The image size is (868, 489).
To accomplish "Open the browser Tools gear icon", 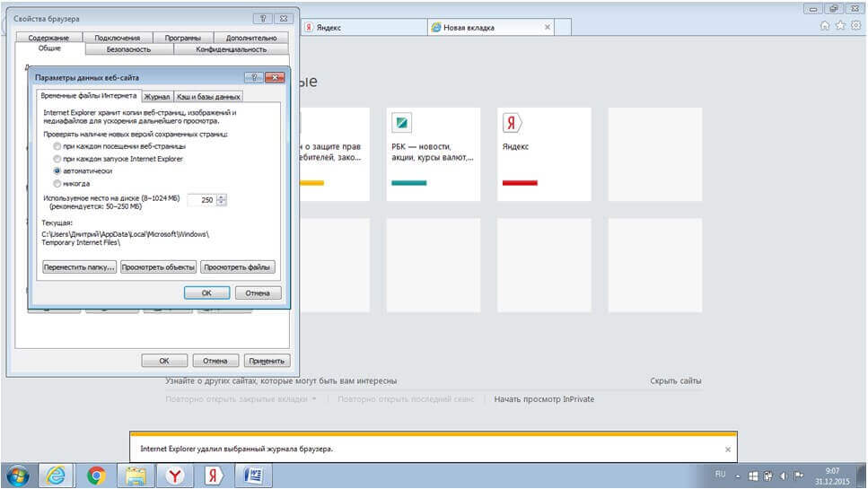I will 855,26.
